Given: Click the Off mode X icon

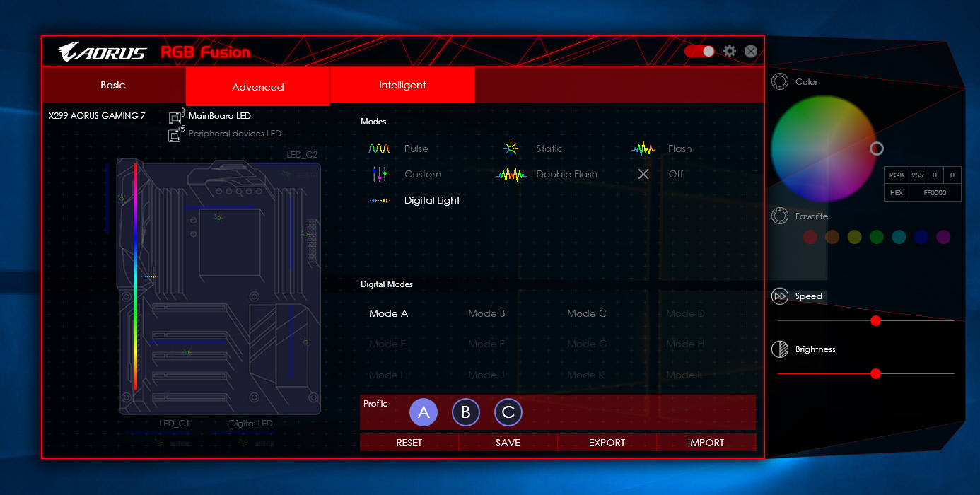Looking at the screenshot, I should pos(643,174).
